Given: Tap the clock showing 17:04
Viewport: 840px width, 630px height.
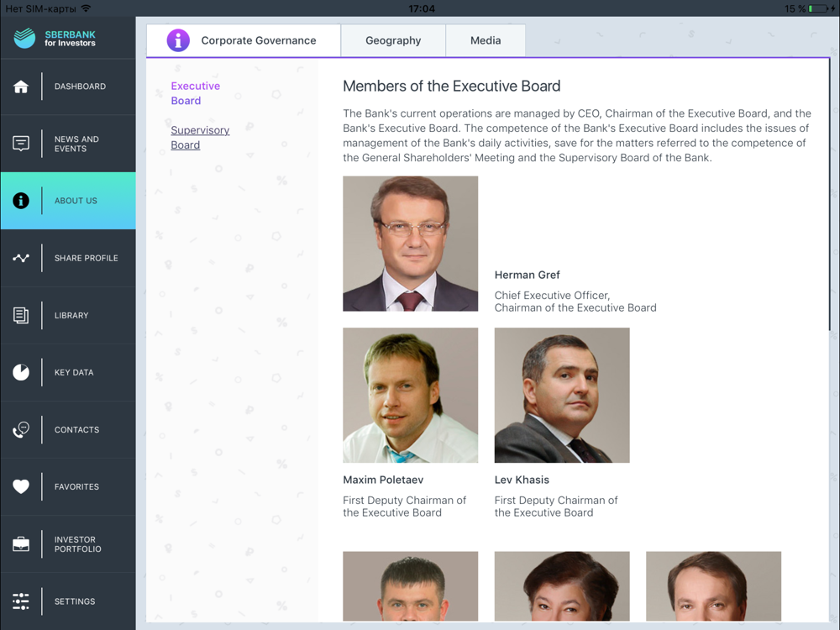Looking at the screenshot, I should 422,8.
